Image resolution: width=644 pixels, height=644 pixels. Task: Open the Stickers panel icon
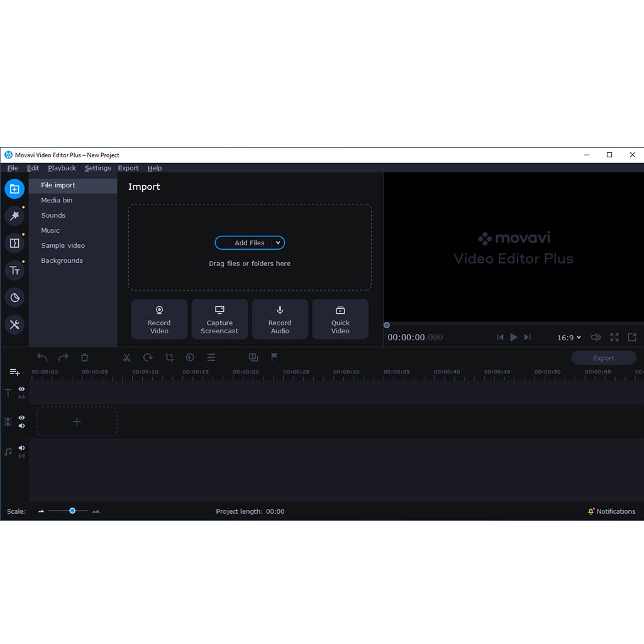(x=14, y=297)
